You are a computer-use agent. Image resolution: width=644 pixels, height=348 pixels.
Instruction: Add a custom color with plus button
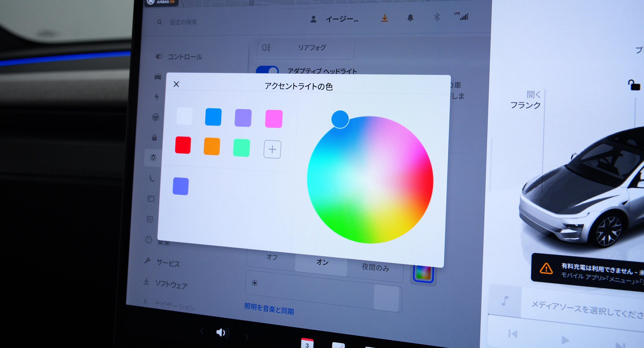tap(272, 149)
